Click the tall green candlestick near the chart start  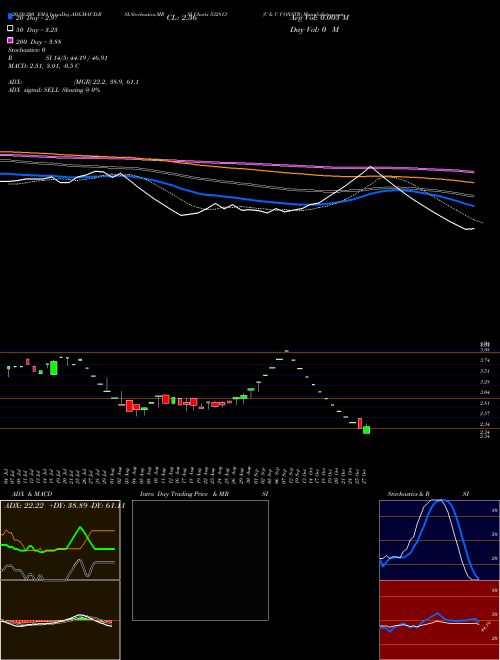(x=53, y=367)
